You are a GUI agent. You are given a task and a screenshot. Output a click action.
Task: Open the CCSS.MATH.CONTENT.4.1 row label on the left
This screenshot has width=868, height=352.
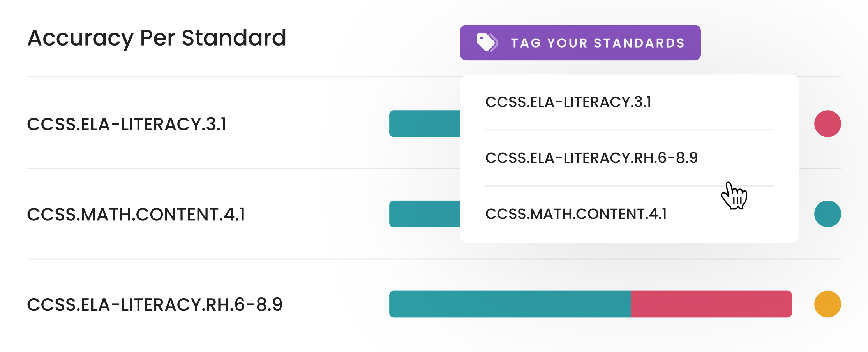tap(136, 215)
